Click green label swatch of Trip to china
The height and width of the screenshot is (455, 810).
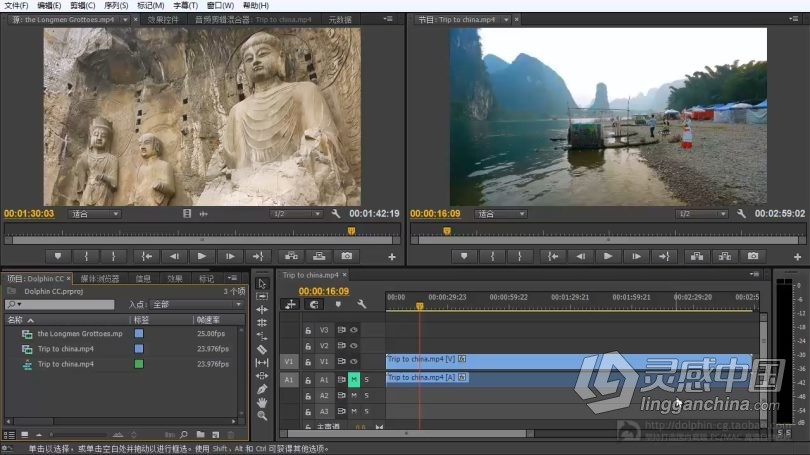tap(139, 364)
